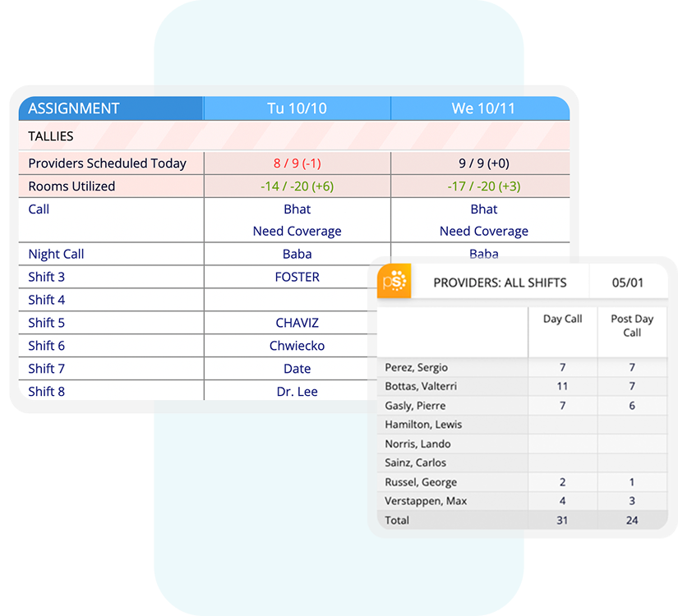Click the Rooms Utilized row label
Image resolution: width=678 pixels, height=616 pixels.
(72, 186)
